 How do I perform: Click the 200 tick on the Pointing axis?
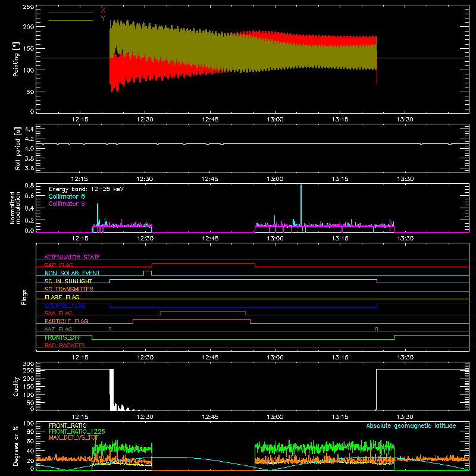coord(29,27)
